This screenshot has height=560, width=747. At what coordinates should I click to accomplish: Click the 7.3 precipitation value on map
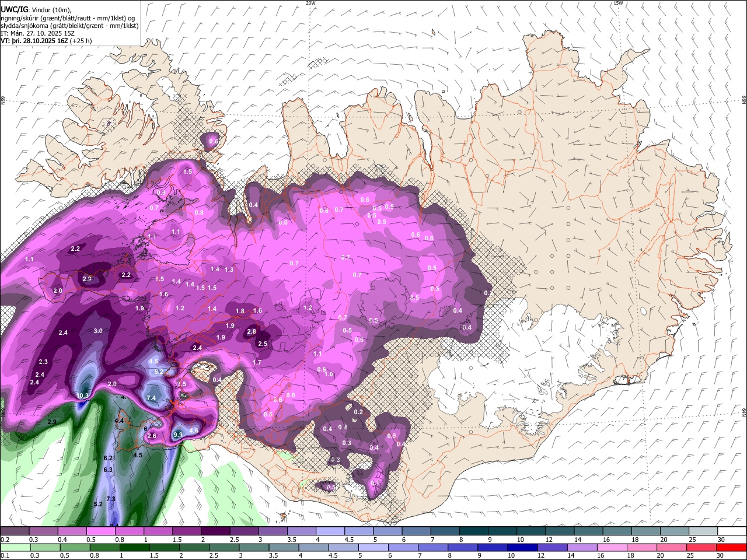click(x=111, y=499)
